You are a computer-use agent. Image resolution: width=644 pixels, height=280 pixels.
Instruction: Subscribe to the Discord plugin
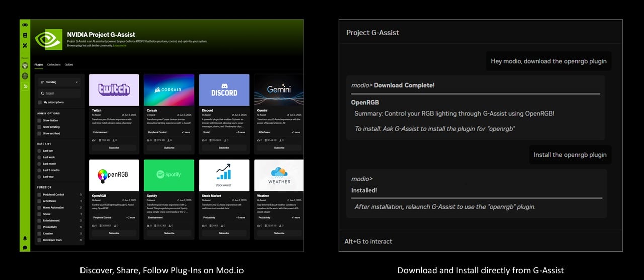tap(224, 148)
